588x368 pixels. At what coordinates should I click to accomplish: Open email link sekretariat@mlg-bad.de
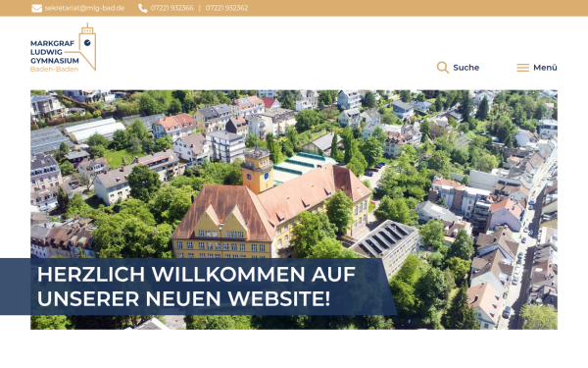click(84, 8)
